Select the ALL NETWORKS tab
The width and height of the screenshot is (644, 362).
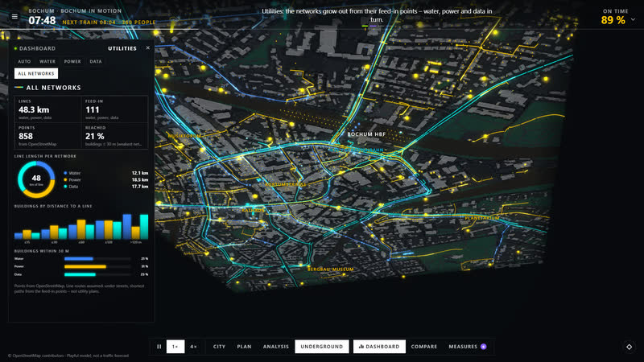click(x=36, y=73)
